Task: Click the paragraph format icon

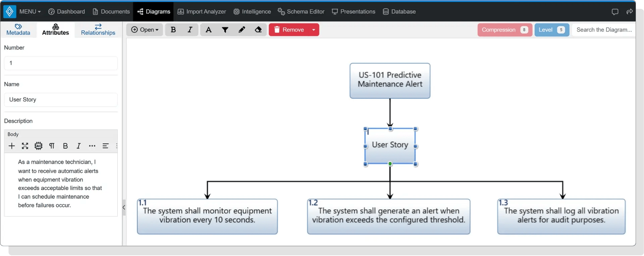Action: (52, 146)
